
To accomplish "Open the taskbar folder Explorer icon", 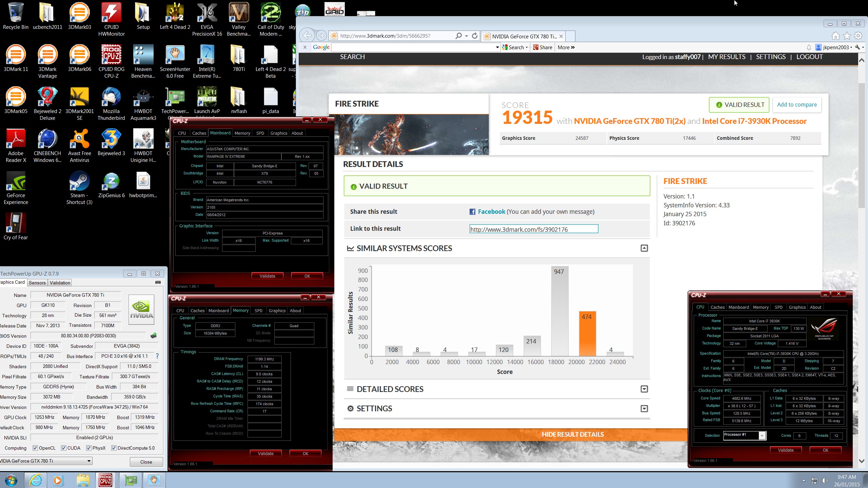I will pyautogui.click(x=82, y=480).
